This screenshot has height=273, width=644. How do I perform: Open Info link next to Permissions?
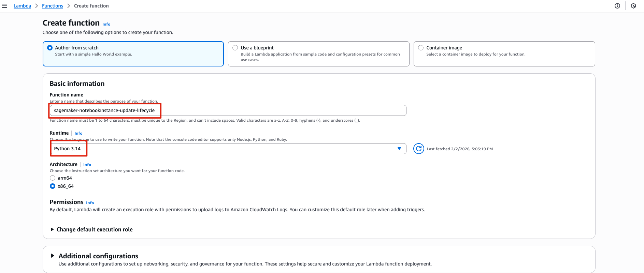pos(90,203)
